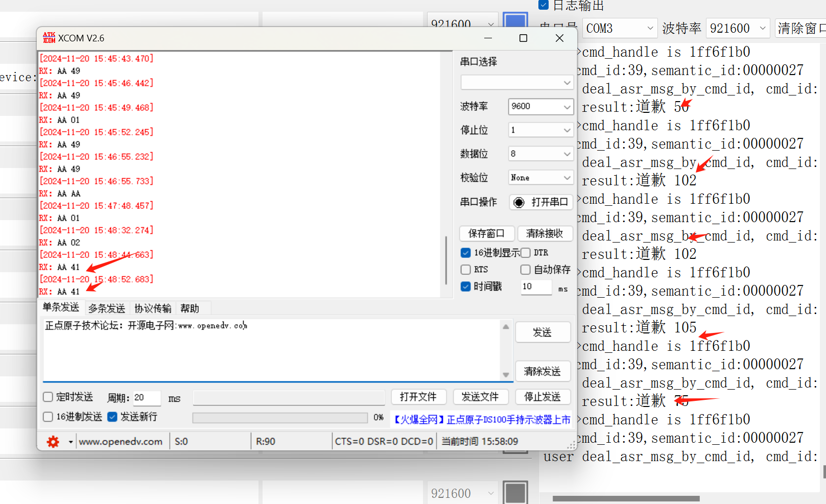Select the 打开串口 radio button
The width and height of the screenshot is (826, 504).
pyautogui.click(x=520, y=202)
